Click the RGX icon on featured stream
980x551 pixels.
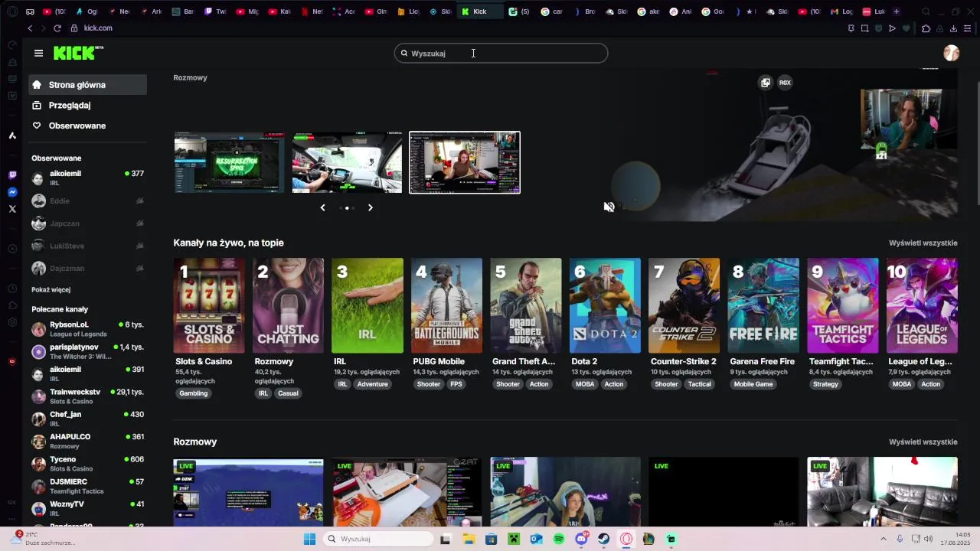(785, 83)
